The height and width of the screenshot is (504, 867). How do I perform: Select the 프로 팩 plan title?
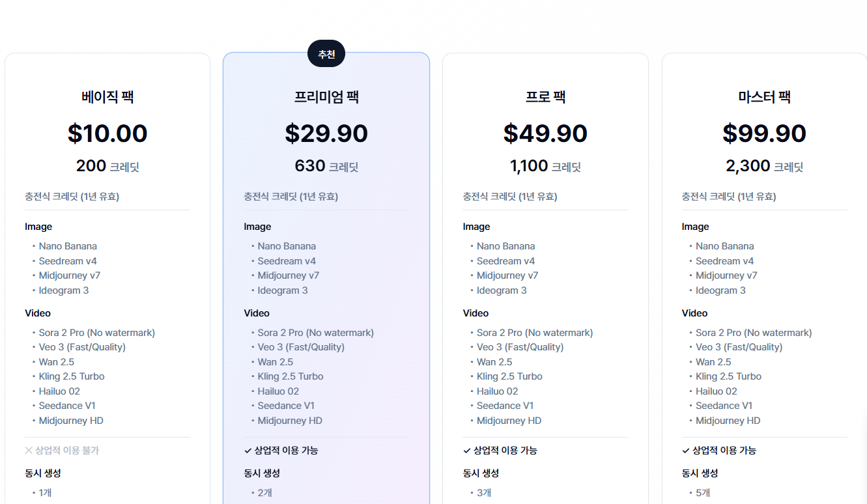tap(545, 97)
